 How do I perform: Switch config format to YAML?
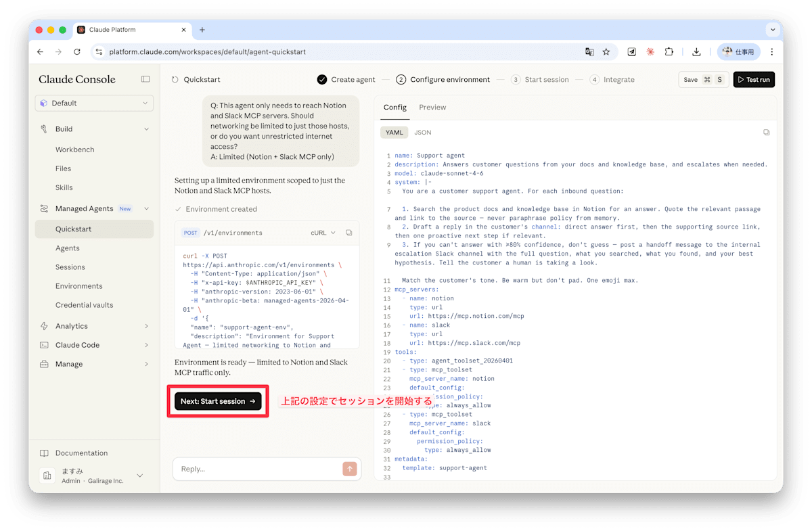tap(394, 133)
